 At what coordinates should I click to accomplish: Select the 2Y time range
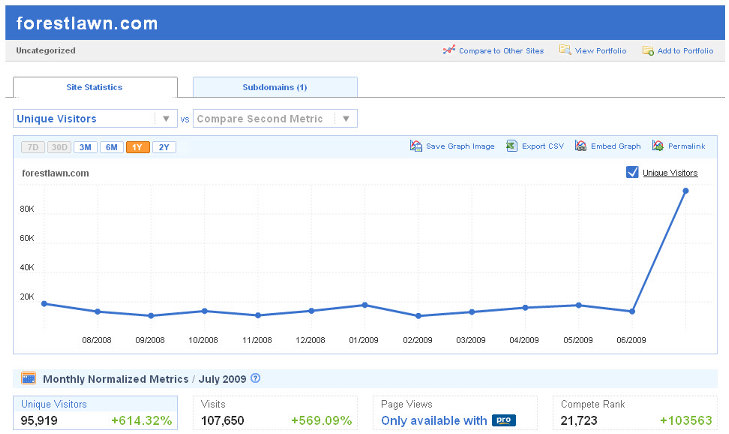point(164,147)
